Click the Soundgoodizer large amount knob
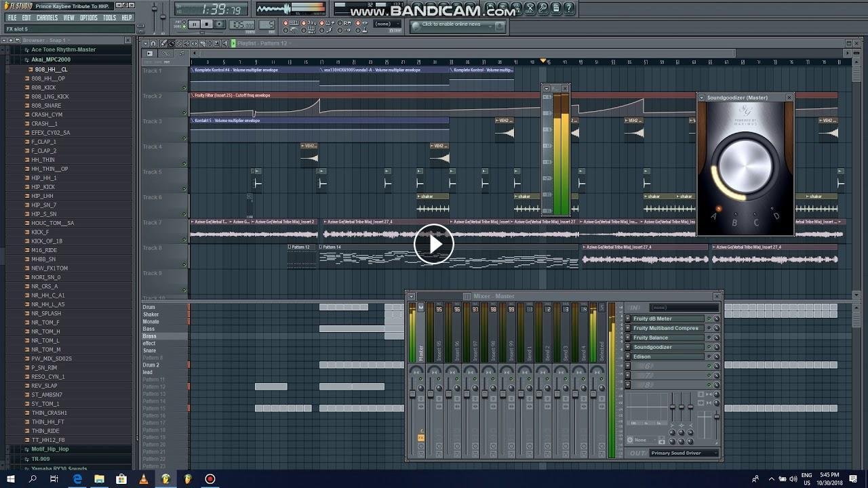The image size is (868, 488). pos(745,166)
